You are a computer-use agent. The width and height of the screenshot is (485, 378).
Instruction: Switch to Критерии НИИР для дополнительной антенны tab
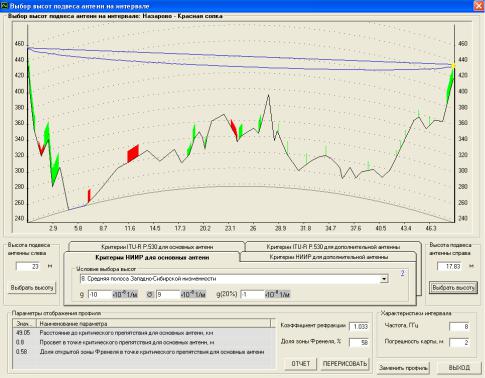pos(328,257)
